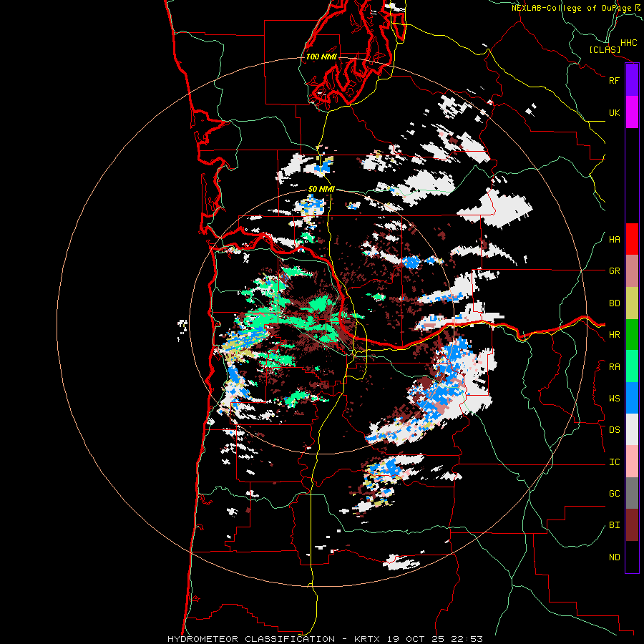This screenshot has width=644, height=644.
Task: Click the GR legend label
Action: click(x=614, y=271)
